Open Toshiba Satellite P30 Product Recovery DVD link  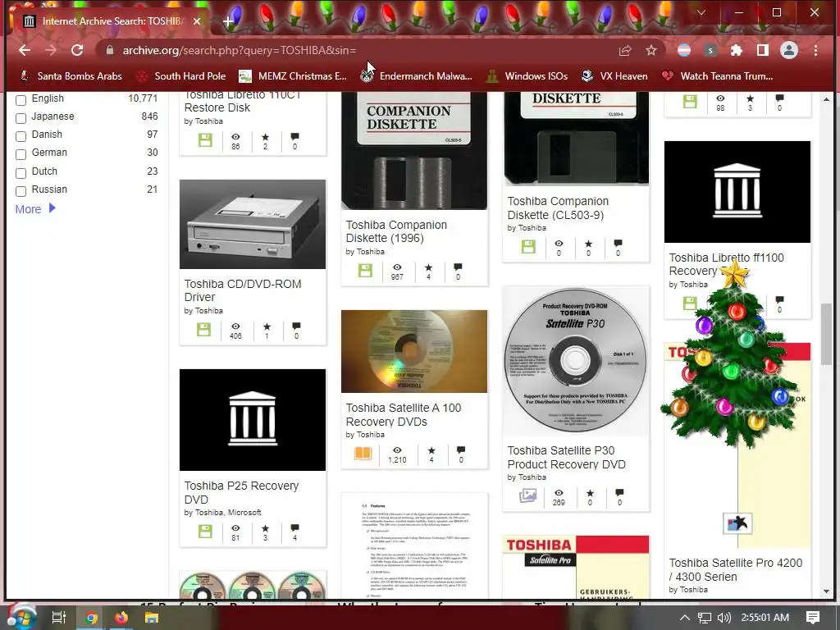[566, 458]
